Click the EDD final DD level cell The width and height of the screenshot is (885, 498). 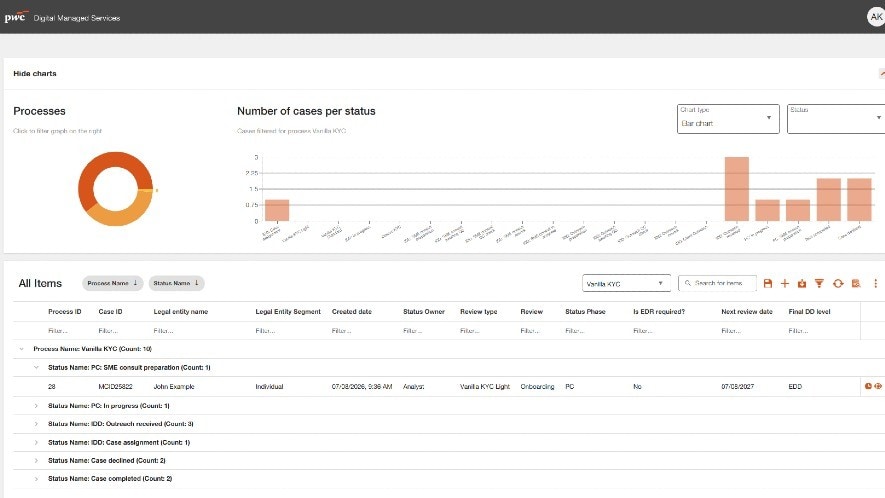[x=795, y=387]
